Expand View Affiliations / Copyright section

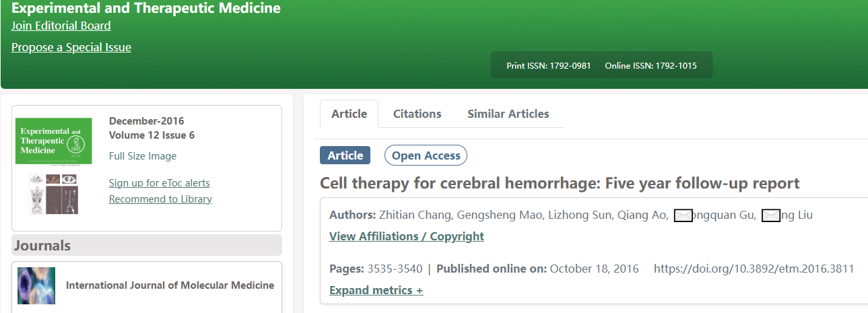pos(406,236)
